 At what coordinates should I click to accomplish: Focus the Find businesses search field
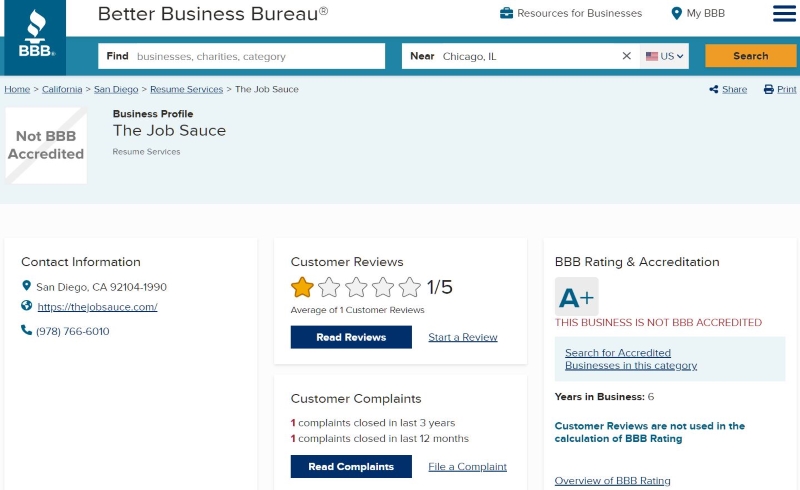point(241,56)
